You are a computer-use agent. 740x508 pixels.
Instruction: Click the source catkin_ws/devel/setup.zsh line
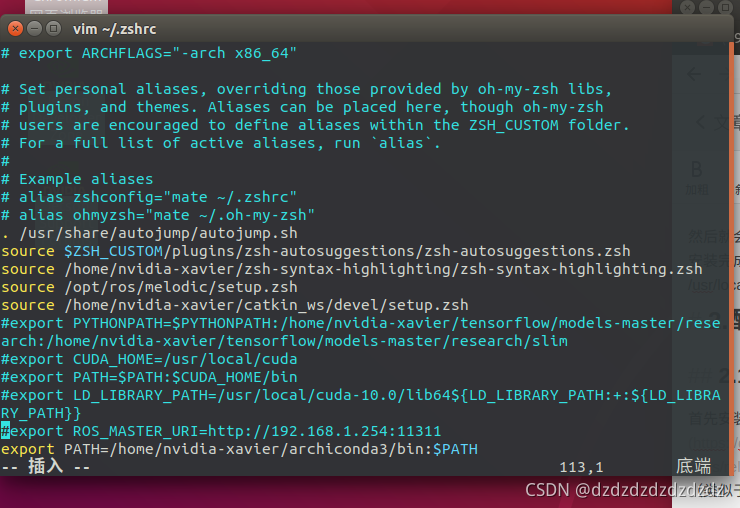[235, 305]
